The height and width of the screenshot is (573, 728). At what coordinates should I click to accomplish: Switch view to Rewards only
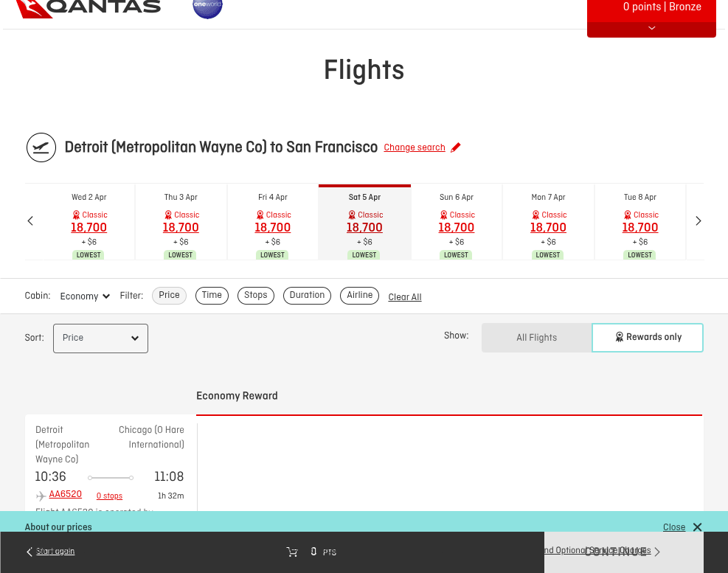coord(648,338)
